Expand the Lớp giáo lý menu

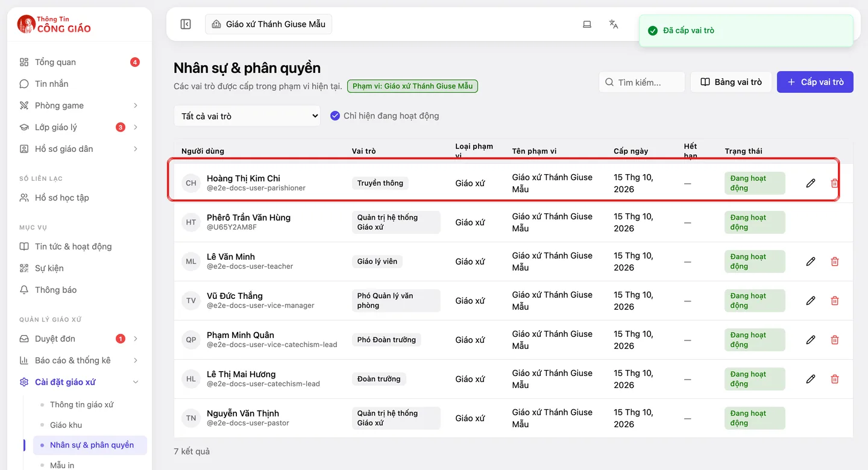click(80, 127)
